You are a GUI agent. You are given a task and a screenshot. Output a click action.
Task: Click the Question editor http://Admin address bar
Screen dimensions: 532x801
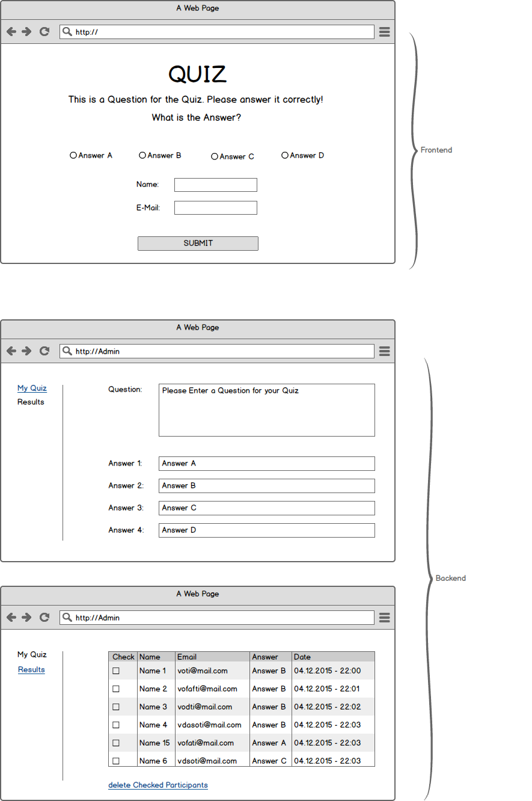pyautogui.click(x=217, y=351)
